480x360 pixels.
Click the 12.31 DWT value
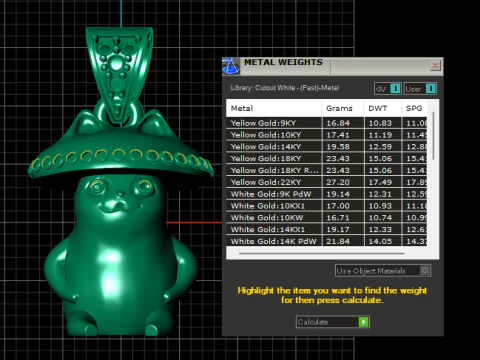click(x=380, y=194)
